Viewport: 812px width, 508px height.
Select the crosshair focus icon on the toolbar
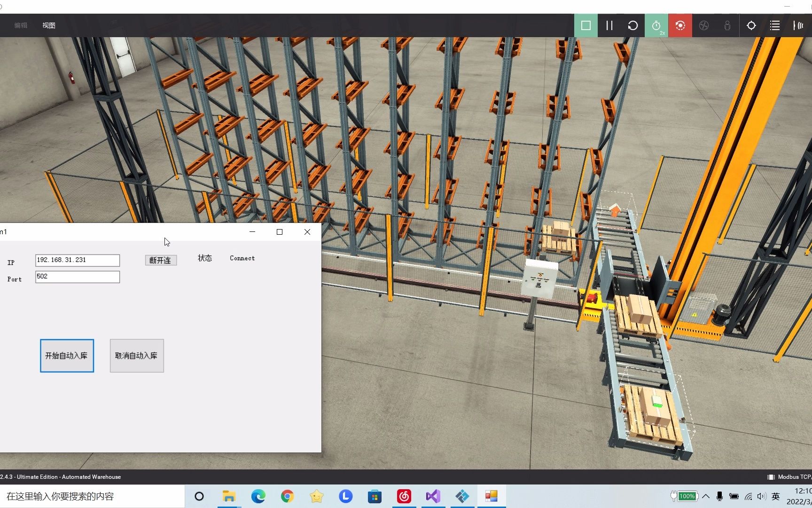coord(751,25)
